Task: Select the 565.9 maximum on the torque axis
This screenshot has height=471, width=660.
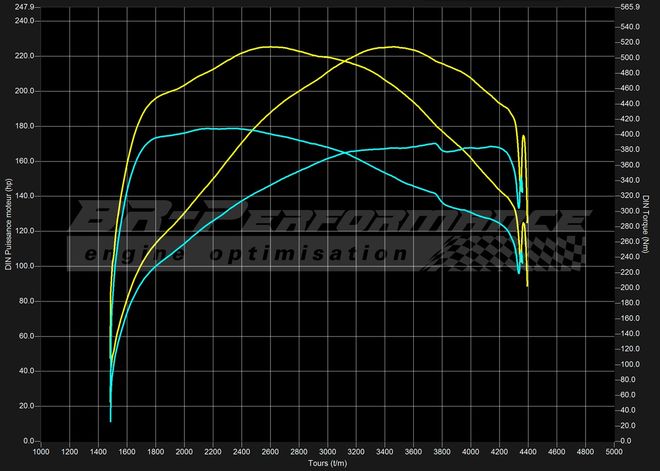Action: pyautogui.click(x=630, y=7)
